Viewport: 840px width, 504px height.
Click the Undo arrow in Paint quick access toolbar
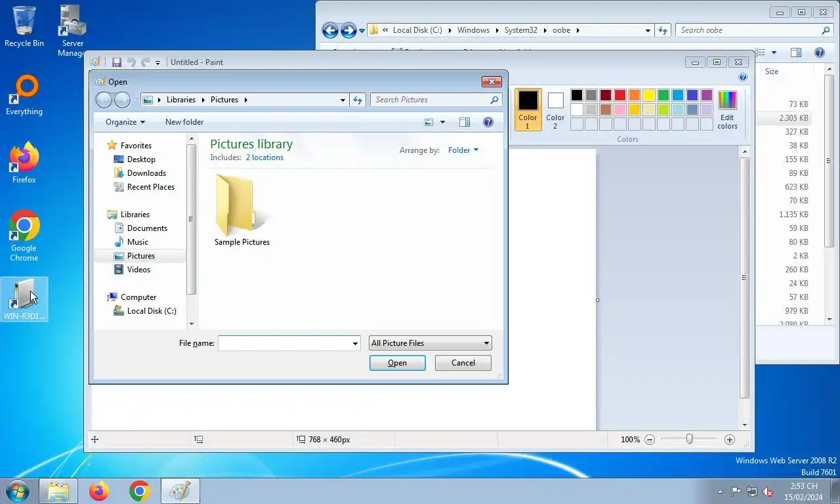point(131,62)
